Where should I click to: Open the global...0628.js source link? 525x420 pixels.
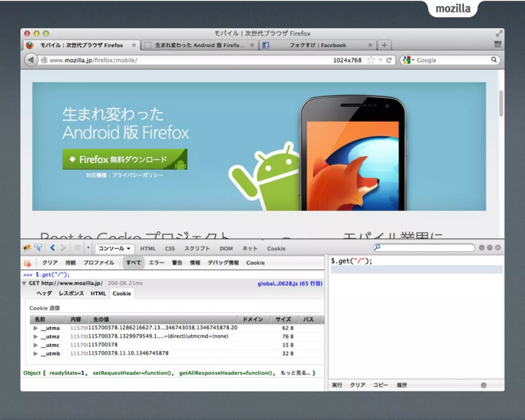pos(290,284)
